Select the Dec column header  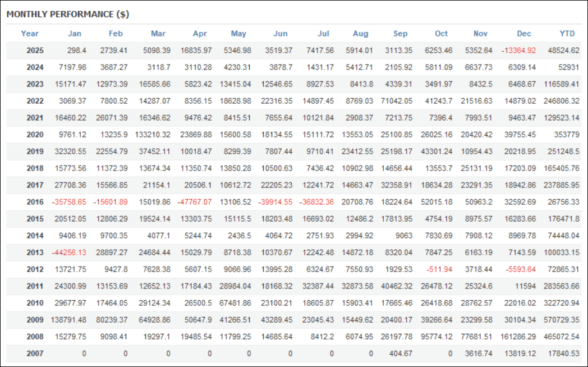pyautogui.click(x=523, y=34)
